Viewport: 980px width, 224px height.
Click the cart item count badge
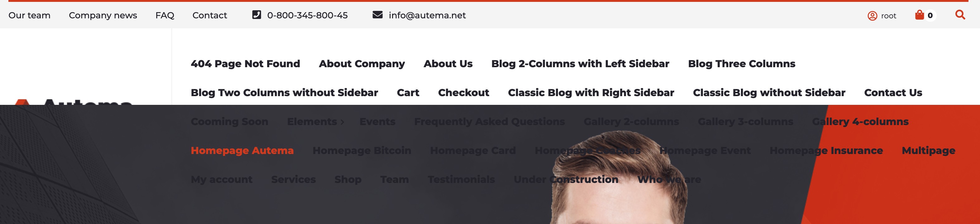click(x=930, y=16)
